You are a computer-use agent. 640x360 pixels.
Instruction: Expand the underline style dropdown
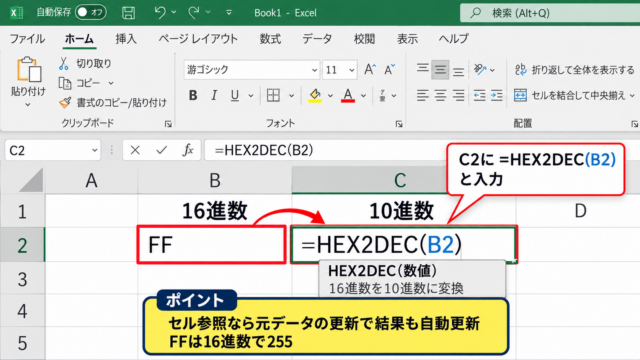pyautogui.click(x=251, y=96)
